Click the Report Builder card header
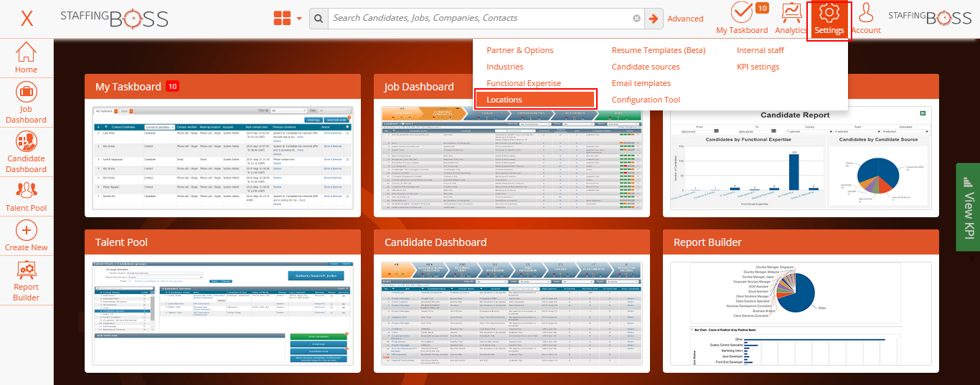The height and width of the screenshot is (385, 980). click(801, 242)
